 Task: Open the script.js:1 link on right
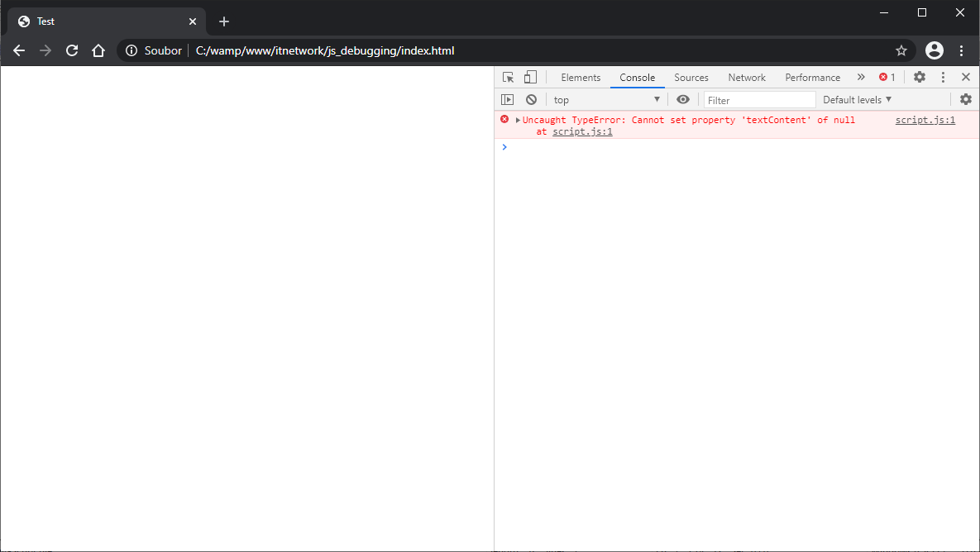(x=925, y=120)
